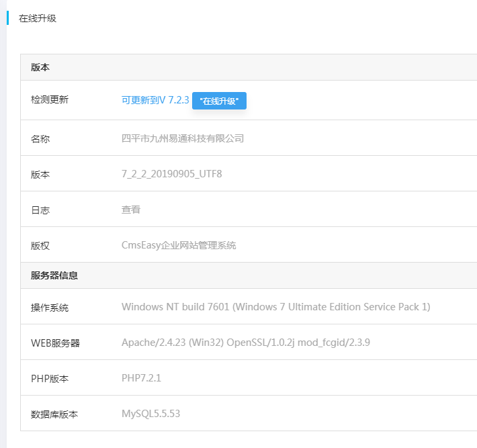
Task: Open the "查看" log link
Action: coord(131,210)
